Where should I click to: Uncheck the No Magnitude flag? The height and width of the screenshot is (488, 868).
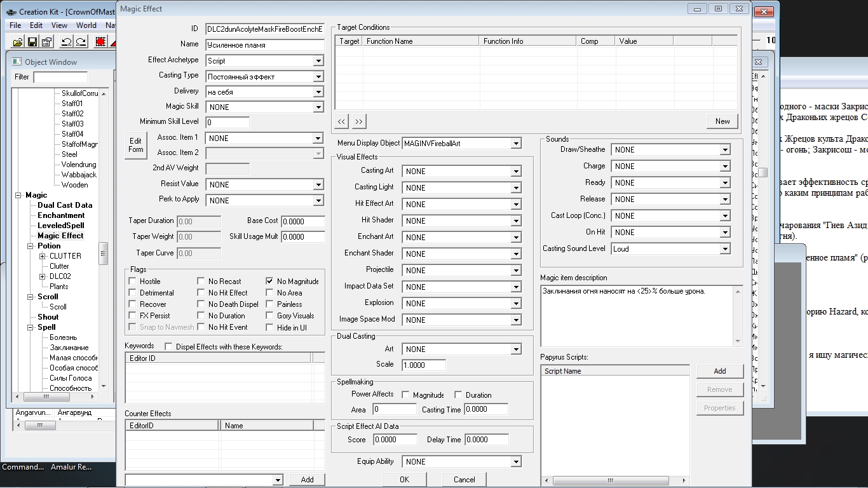tap(271, 281)
